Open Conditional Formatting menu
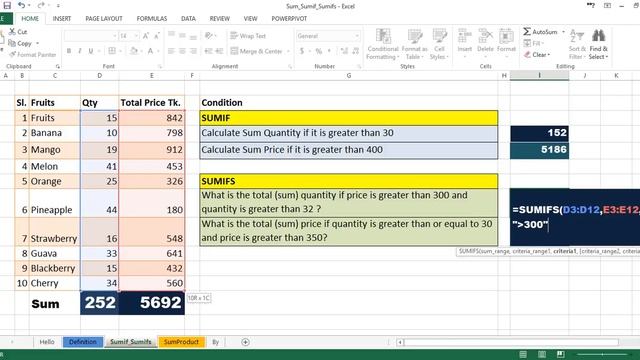Image resolution: width=640 pixels, height=360 pixels. [x=382, y=44]
